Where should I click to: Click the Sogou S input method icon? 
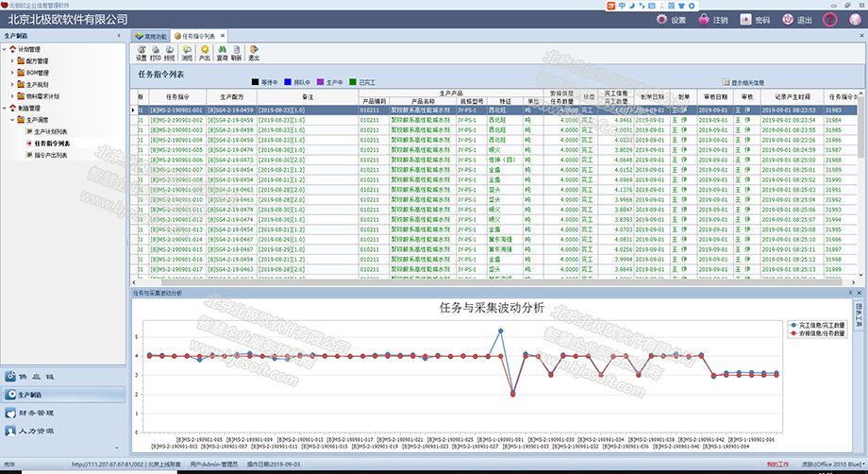(610, 6)
